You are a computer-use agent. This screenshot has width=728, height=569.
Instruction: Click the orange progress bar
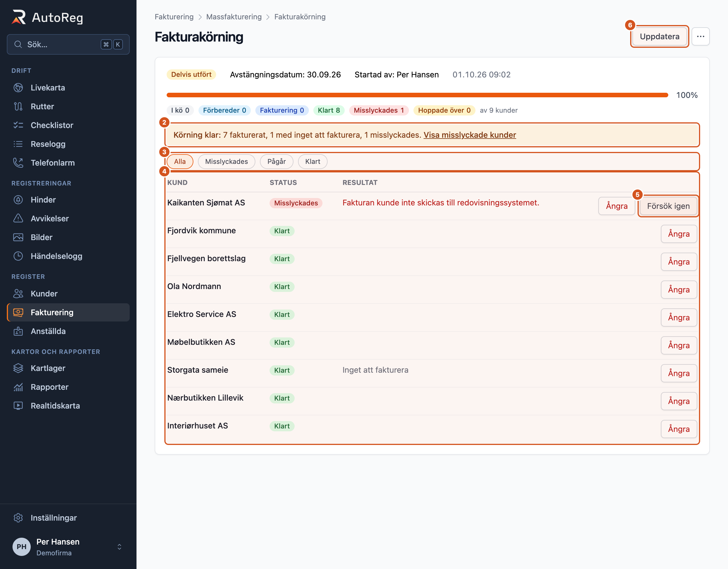point(417,95)
